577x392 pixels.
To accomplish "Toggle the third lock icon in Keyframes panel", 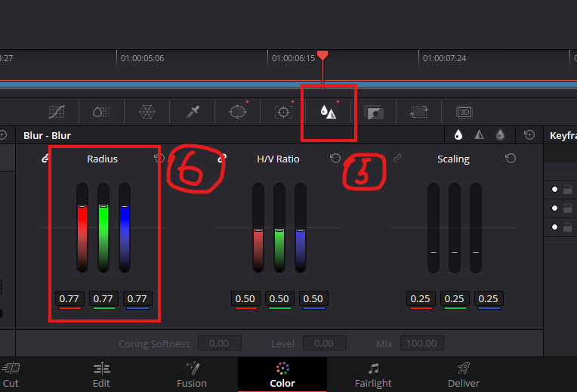I will coord(568,227).
